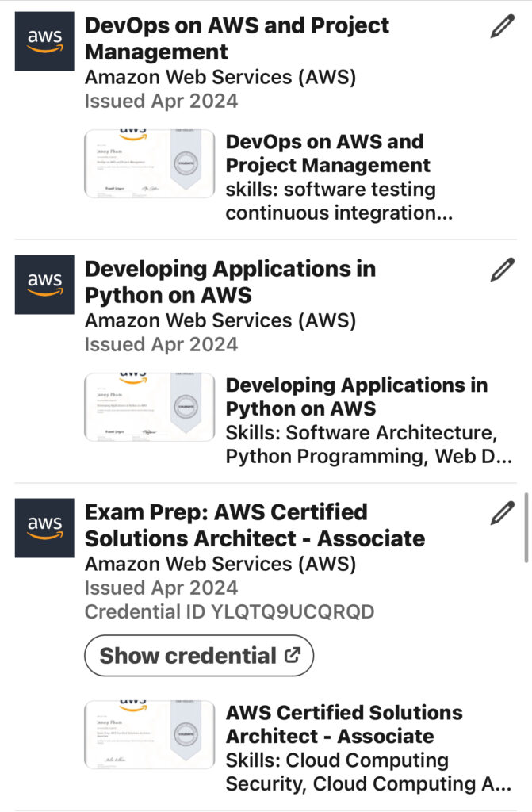
Task: Select text 'Skills: Cloud Computing Security'
Action: 369,772
